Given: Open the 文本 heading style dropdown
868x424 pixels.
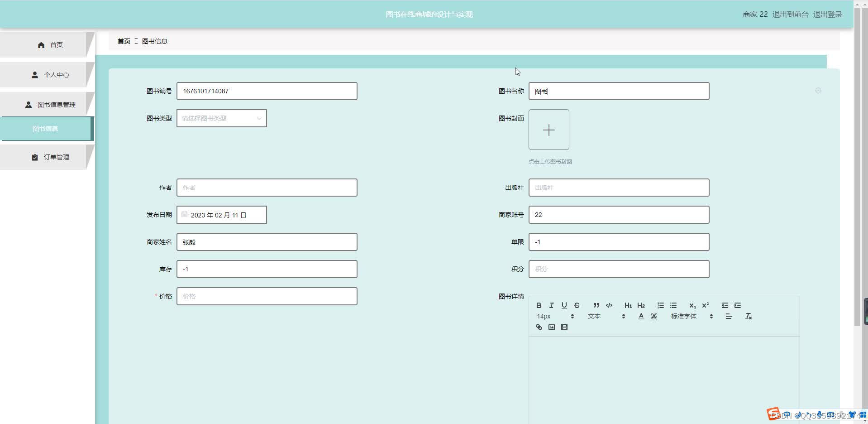Looking at the screenshot, I should [x=606, y=316].
